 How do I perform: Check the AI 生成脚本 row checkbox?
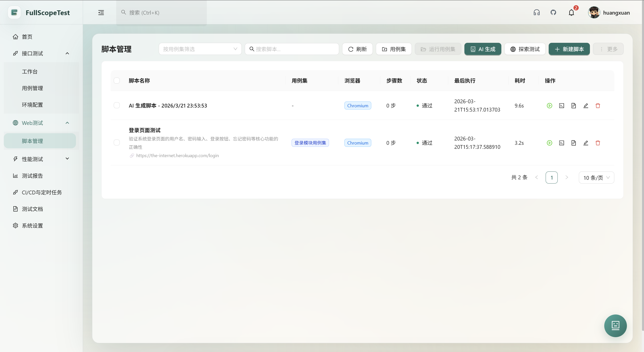117,105
